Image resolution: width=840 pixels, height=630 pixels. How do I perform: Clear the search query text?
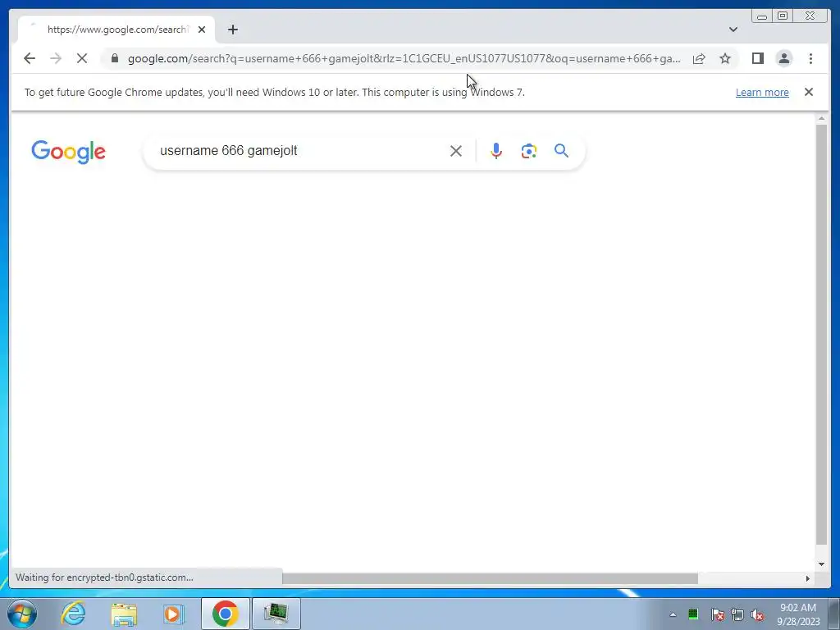click(x=456, y=151)
